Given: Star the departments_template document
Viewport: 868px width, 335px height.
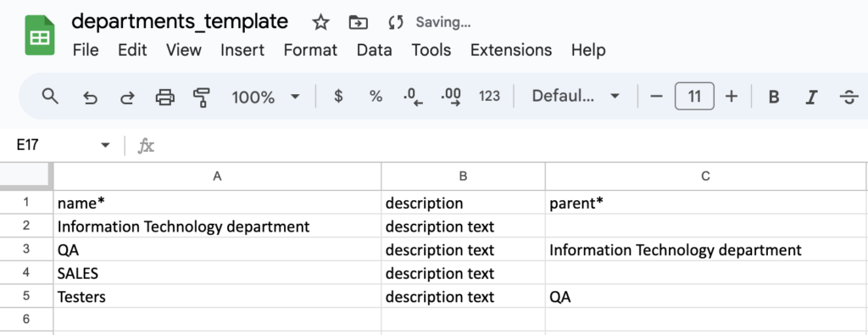Looking at the screenshot, I should (320, 22).
